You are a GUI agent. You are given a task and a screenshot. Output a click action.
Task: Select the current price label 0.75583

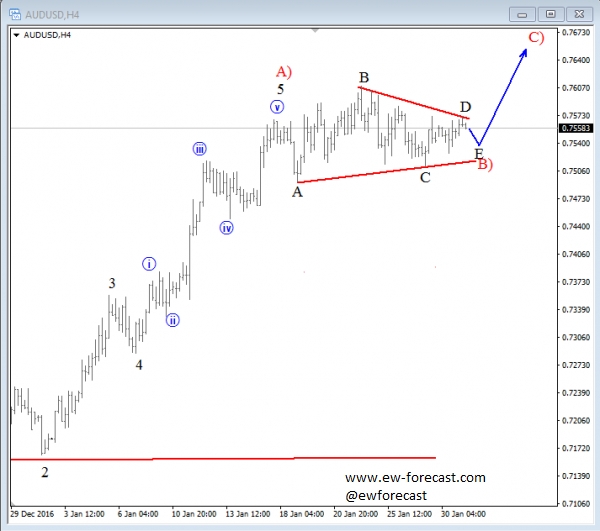pos(576,128)
